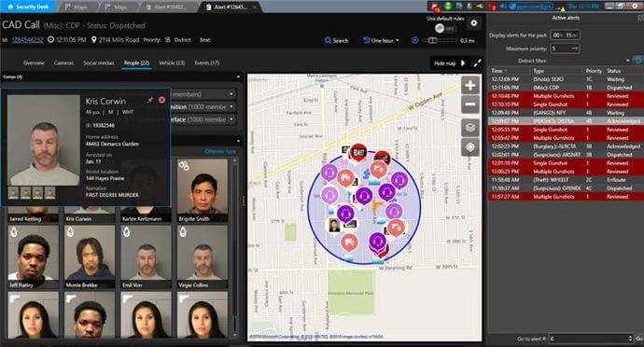Image resolution: width=644 pixels, height=347 pixels.
Task: Close the Kris Corwin detail card
Action: pos(161,100)
